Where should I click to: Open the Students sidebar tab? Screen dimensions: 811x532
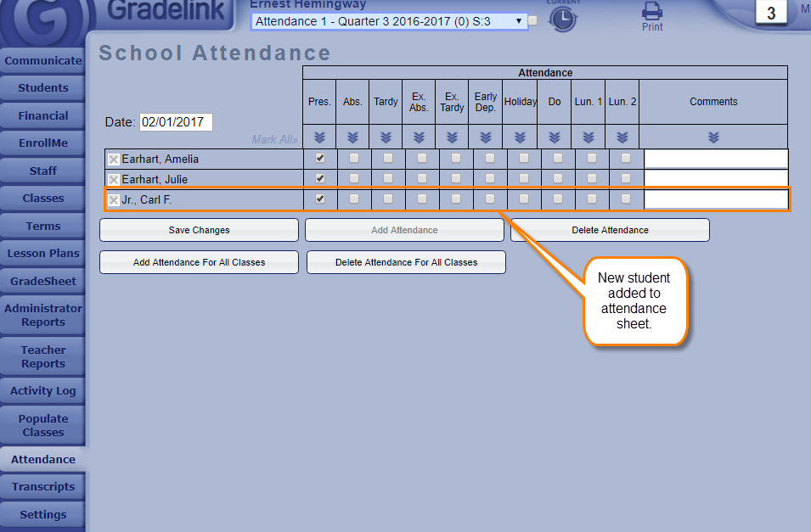point(42,88)
